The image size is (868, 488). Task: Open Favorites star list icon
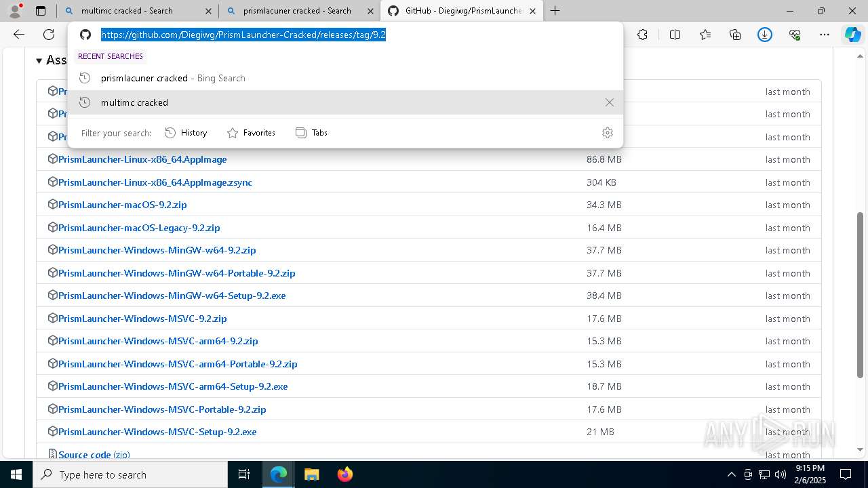(x=705, y=35)
